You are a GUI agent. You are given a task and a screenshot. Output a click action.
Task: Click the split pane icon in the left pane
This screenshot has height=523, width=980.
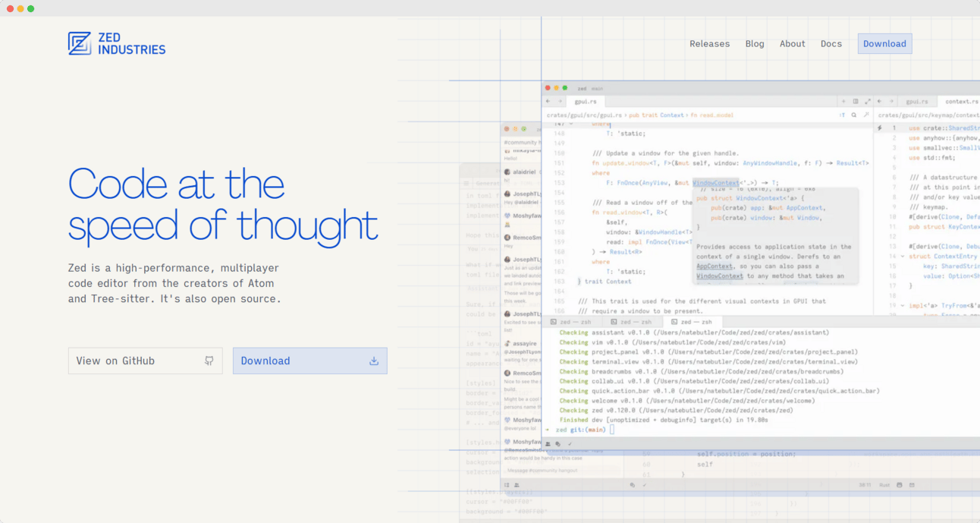click(x=856, y=102)
